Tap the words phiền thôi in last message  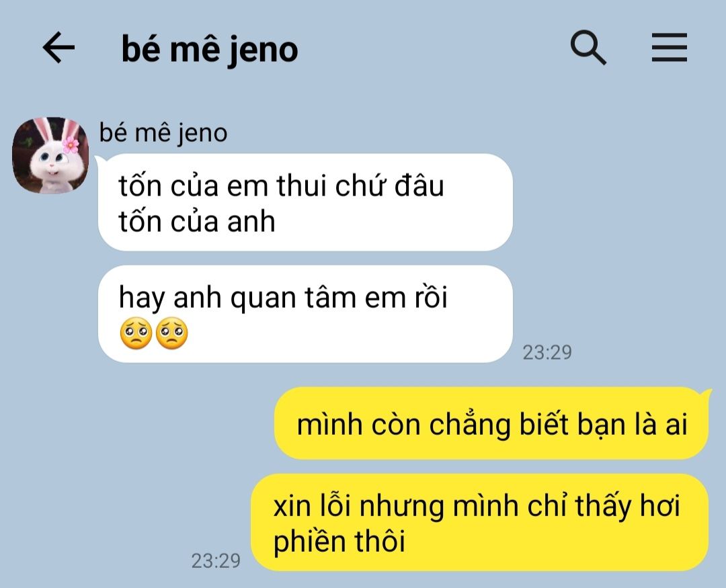tap(339, 542)
